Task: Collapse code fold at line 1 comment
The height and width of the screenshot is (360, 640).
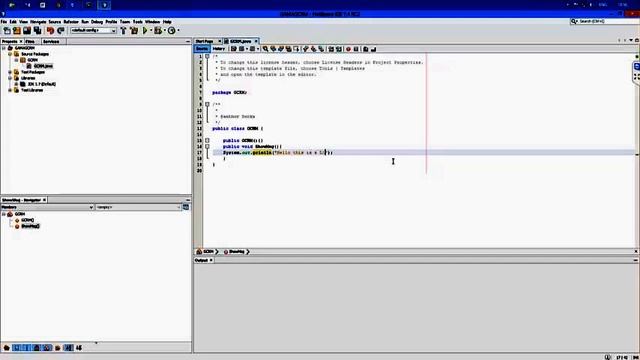Action: 207,57
